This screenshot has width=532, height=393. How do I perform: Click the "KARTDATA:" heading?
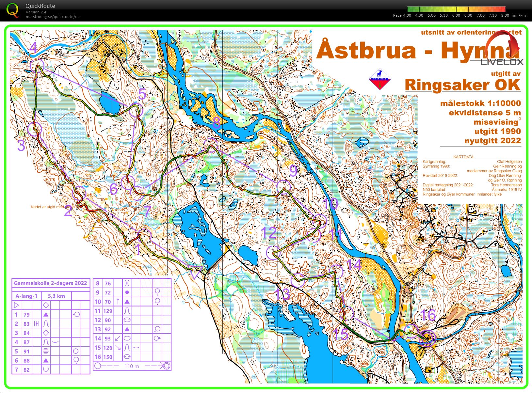coord(464,157)
